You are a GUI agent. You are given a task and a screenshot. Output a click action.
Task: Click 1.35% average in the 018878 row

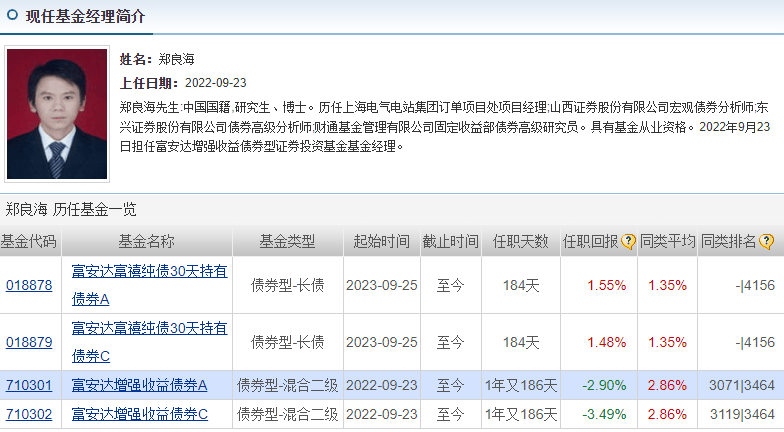[667, 285]
